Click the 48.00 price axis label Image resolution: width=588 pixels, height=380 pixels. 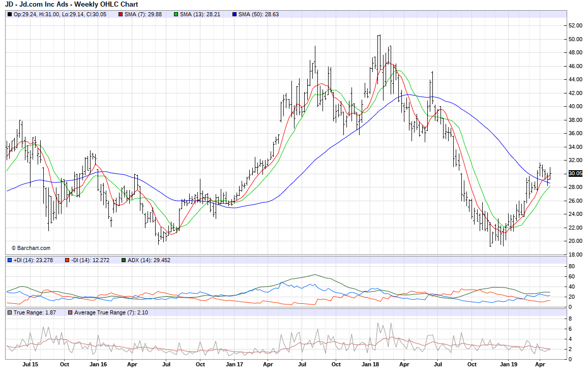(x=576, y=52)
